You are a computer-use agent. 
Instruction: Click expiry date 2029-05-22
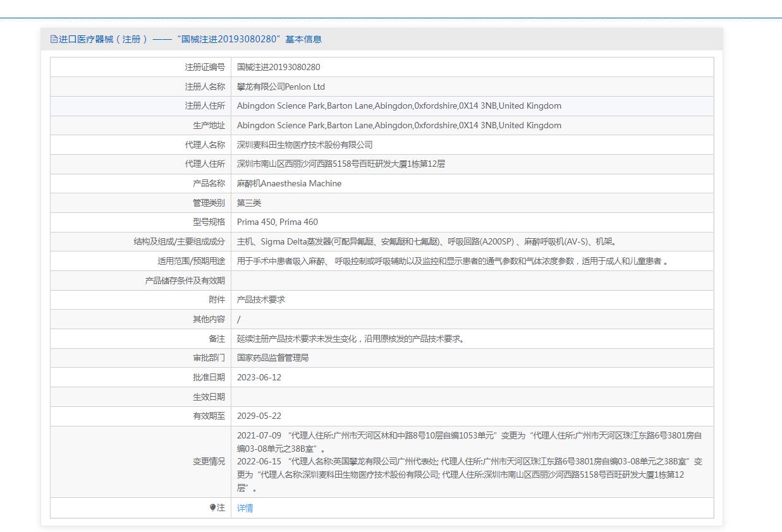(259, 416)
